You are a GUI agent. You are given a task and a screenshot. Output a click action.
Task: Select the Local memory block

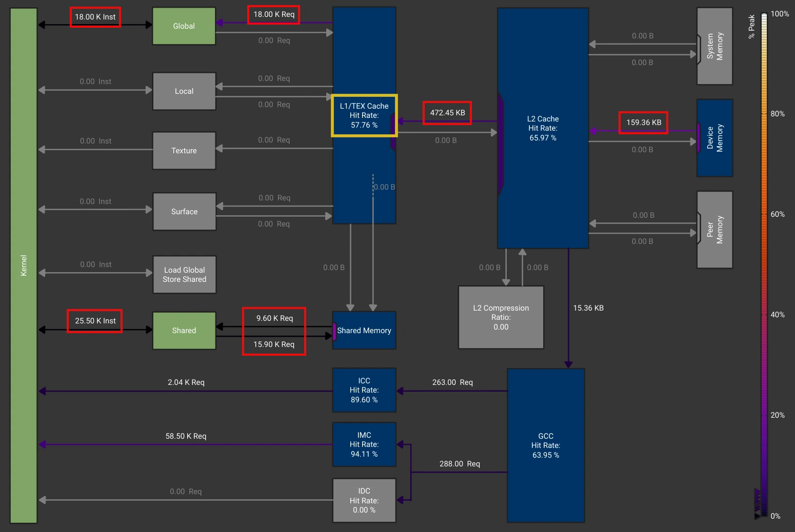point(184,91)
